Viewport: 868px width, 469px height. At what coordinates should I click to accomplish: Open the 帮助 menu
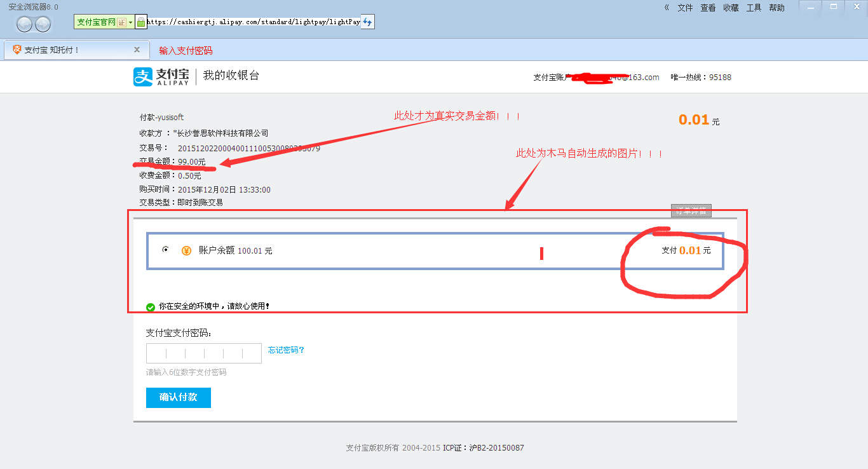[x=776, y=8]
